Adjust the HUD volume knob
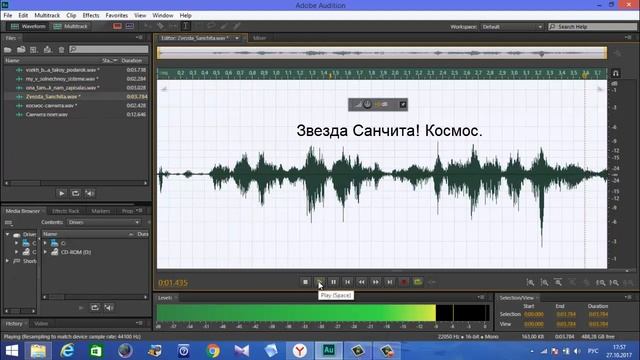This screenshot has height=360, width=640. tap(367, 104)
